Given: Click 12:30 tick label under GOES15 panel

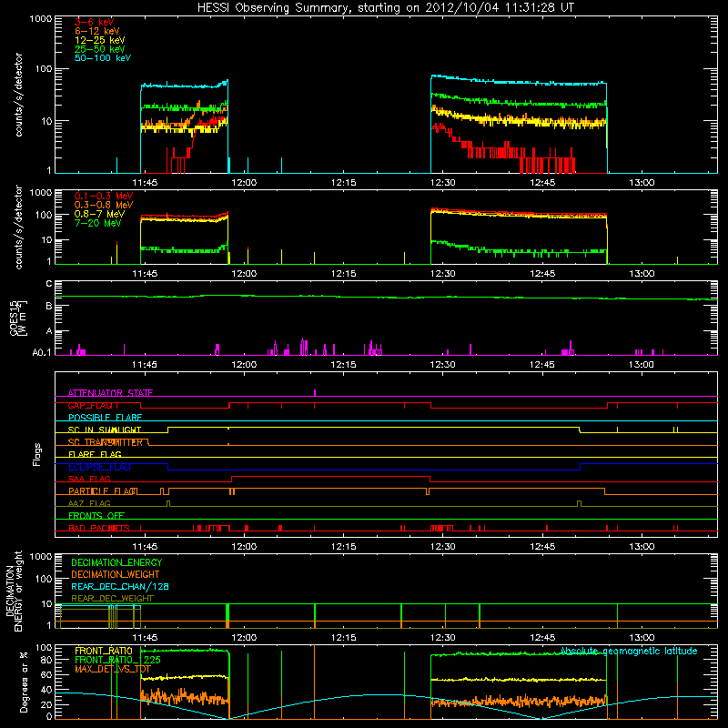Looking at the screenshot, I should 442,365.
